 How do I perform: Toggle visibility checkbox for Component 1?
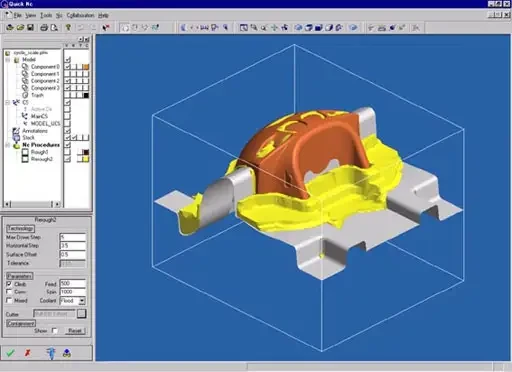pos(68,74)
